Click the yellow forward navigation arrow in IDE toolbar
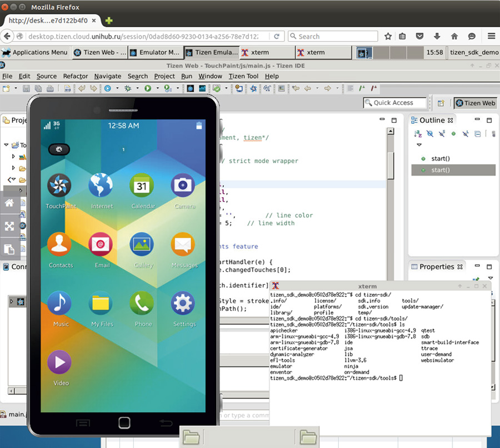 [327, 88]
